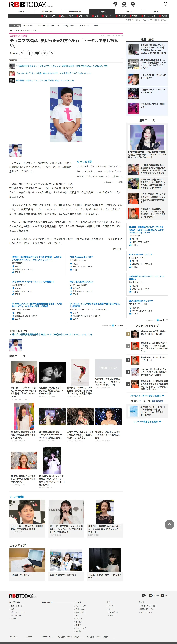177x644 pixels.
Task: Open footer X social icon
Action: [144, 595]
